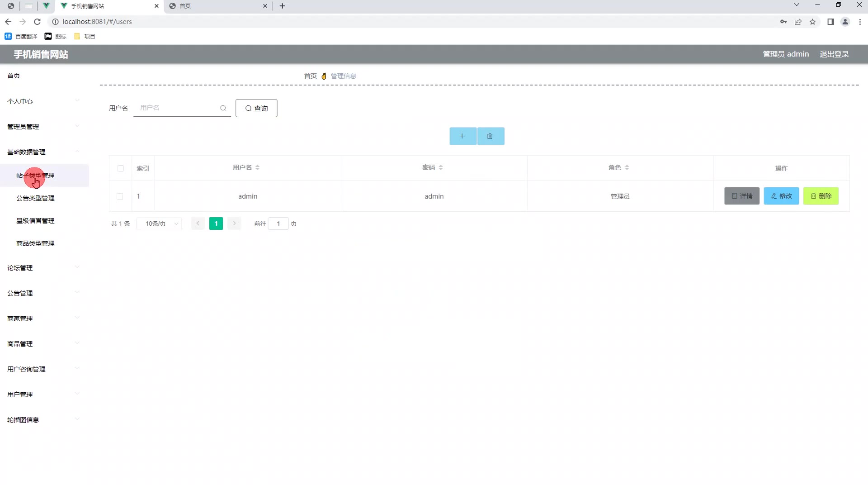Screen dimensions: 868x485
Task: Click 删除 to delete the admin row
Action: 821,196
